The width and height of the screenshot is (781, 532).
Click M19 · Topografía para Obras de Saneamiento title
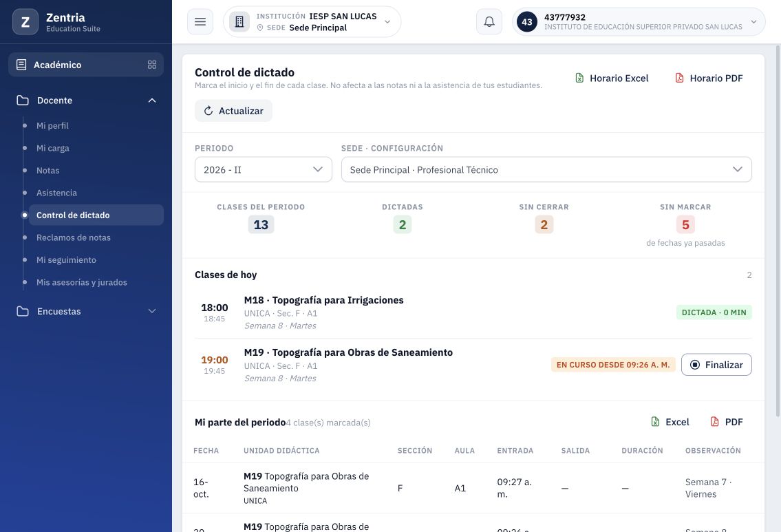348,352
